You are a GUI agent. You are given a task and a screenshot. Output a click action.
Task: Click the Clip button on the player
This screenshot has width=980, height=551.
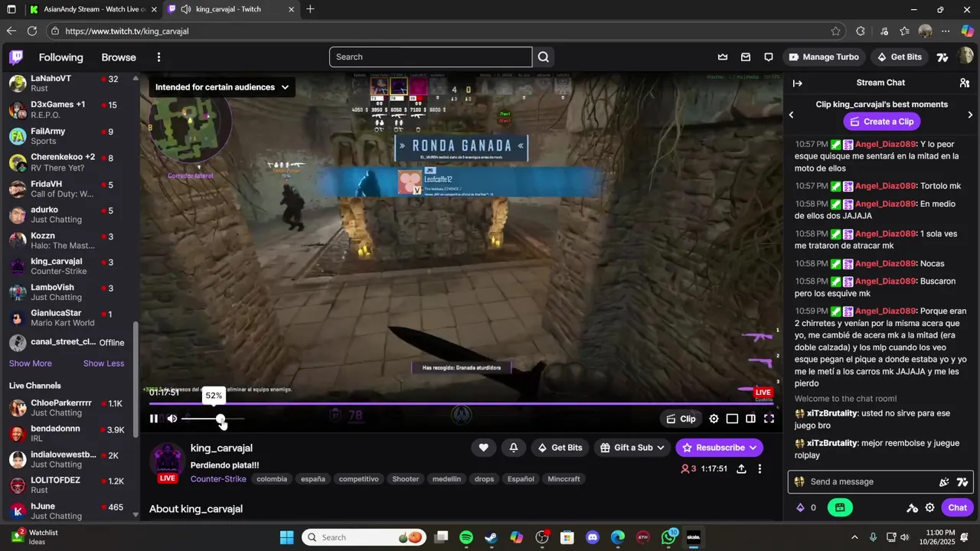pos(681,419)
